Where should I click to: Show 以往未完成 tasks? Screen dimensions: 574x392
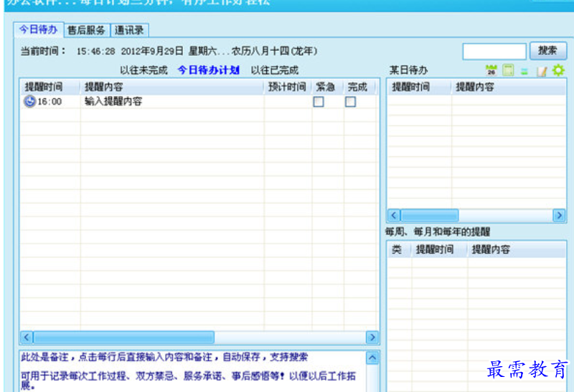tap(143, 70)
